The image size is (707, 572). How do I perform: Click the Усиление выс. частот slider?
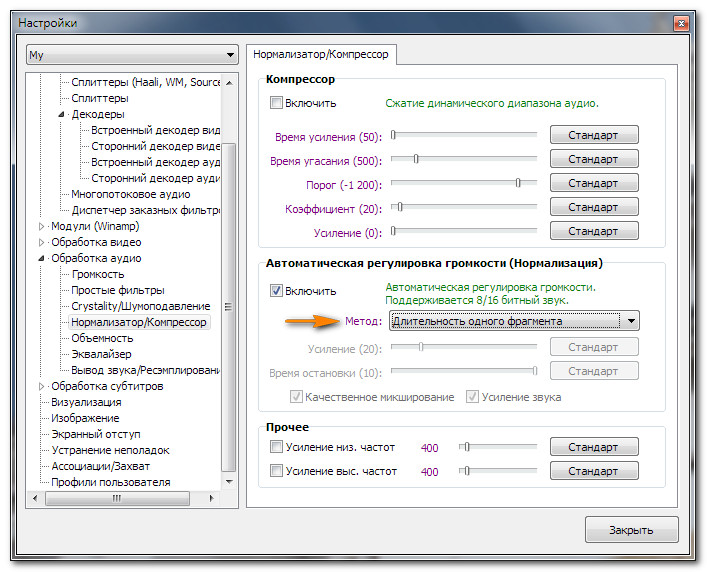point(498,471)
